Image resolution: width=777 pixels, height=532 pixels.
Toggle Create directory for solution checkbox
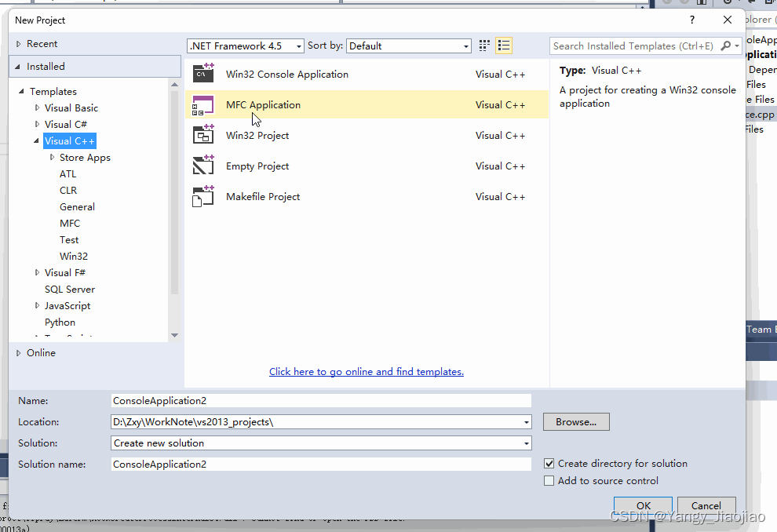pyautogui.click(x=549, y=464)
